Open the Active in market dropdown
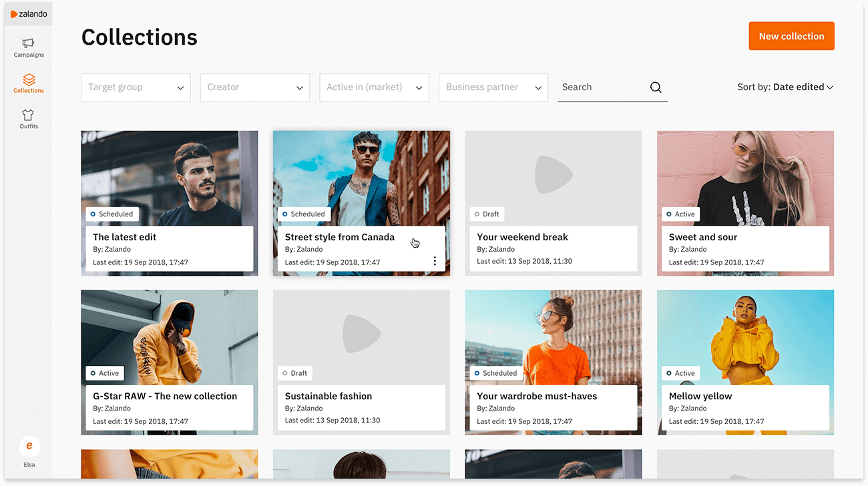The image size is (868, 486). click(x=374, y=87)
